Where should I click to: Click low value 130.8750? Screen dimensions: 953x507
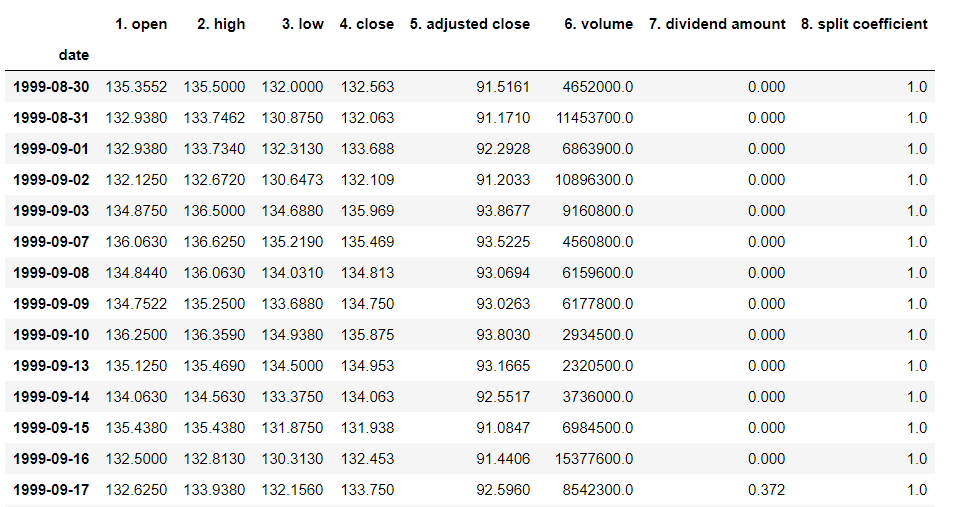[292, 118]
